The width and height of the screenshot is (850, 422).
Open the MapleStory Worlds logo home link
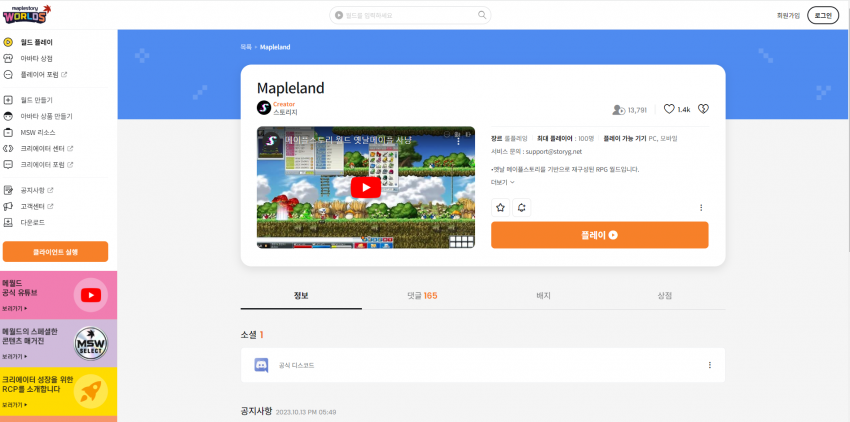click(x=27, y=14)
